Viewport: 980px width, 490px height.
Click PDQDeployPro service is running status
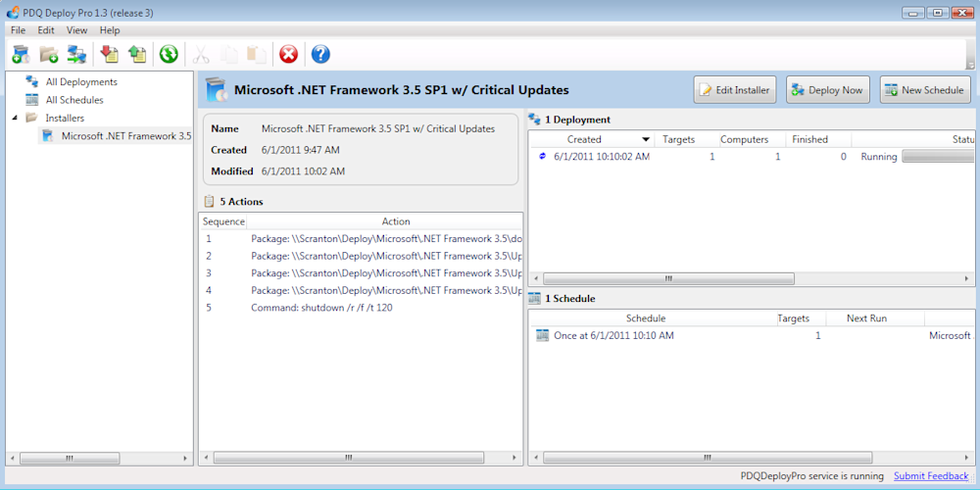pyautogui.click(x=811, y=476)
